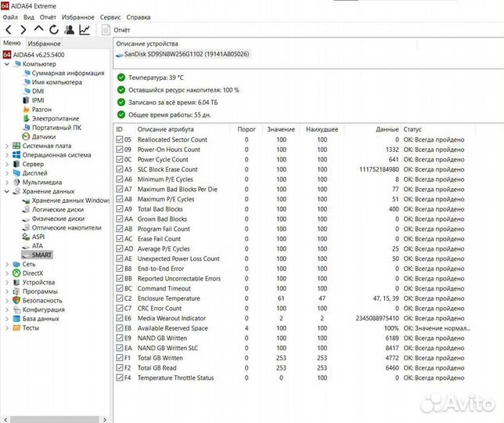Open the user profile toolbar icon
This screenshot has height=423, width=504.
point(70,30)
